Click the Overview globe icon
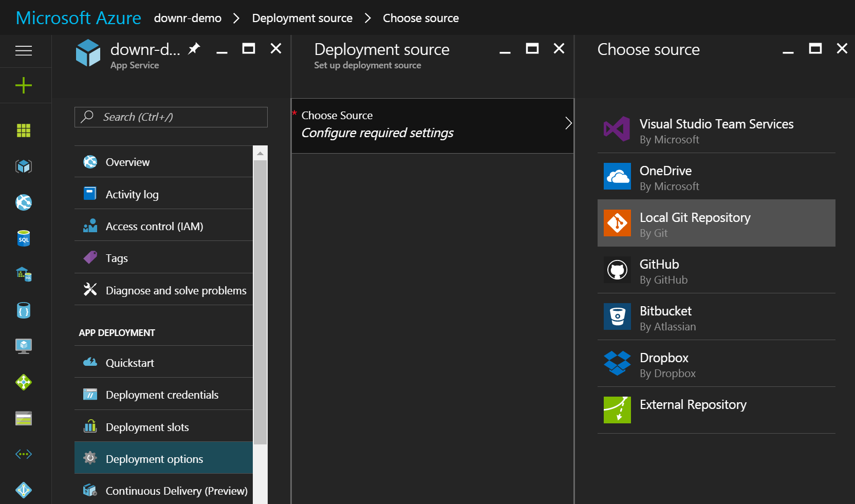855x504 pixels. pyautogui.click(x=90, y=162)
